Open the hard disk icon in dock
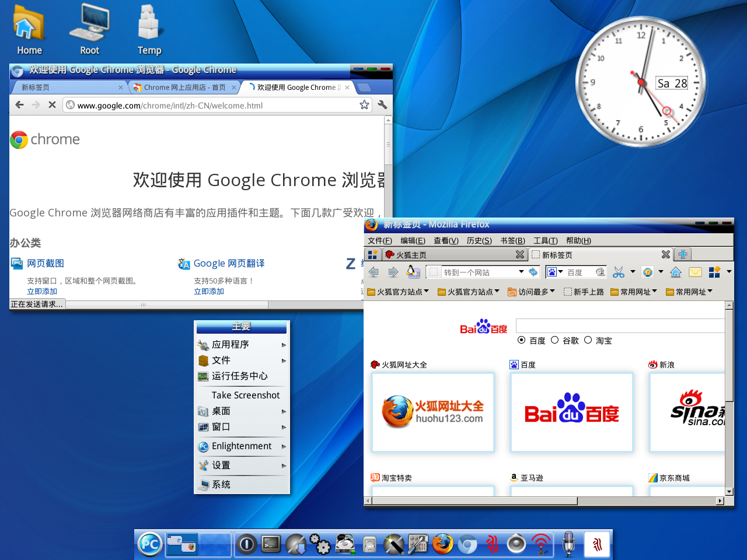 click(345, 544)
